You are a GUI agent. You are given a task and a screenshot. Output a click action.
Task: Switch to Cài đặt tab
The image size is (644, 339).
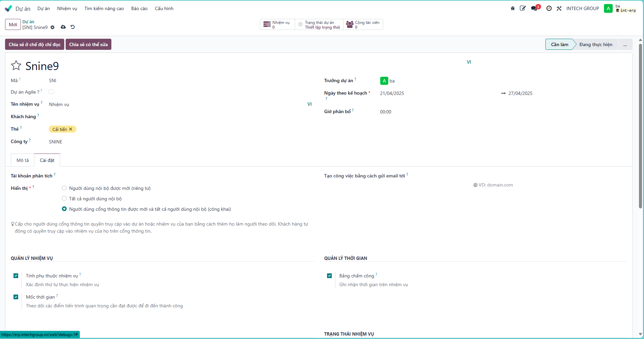point(47,160)
